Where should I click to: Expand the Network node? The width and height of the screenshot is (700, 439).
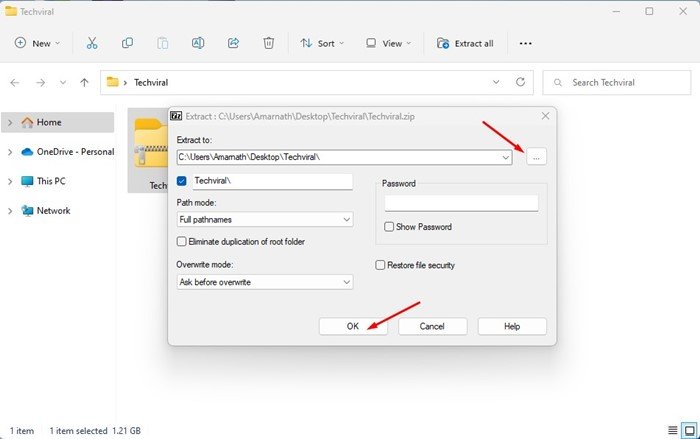coord(10,211)
